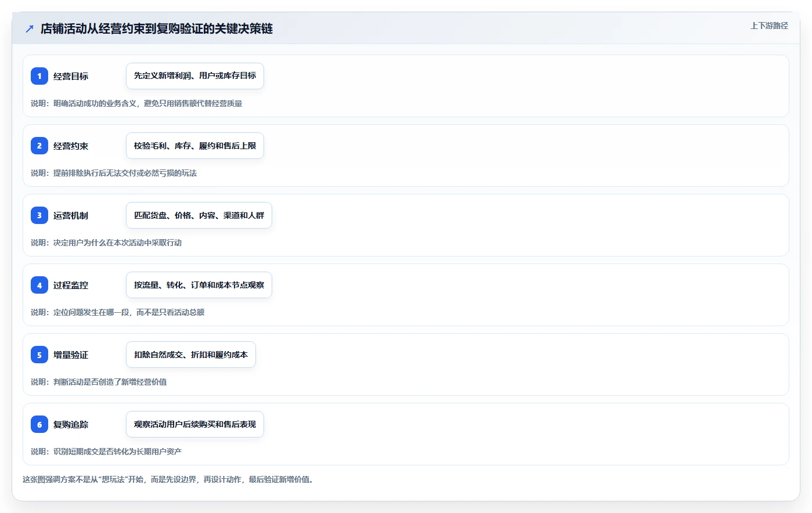Viewport: 812px width, 513px height.
Task: Select step number badge 5
Action: [x=39, y=355]
